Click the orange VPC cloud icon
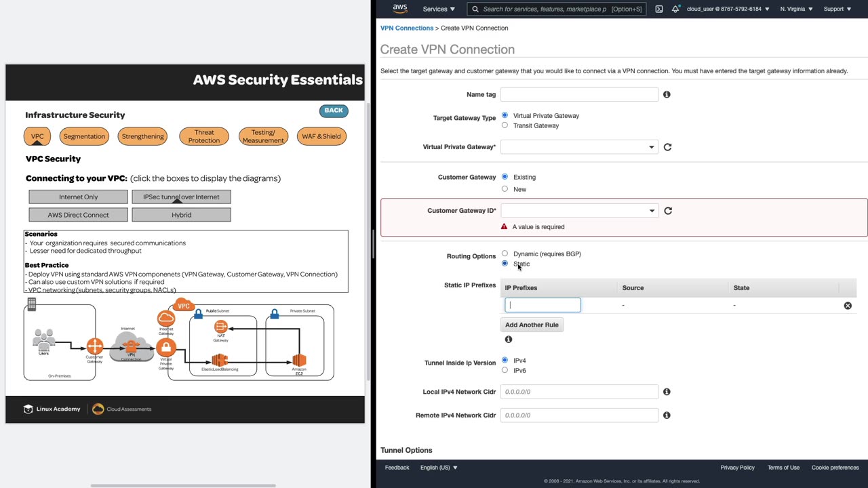 pyautogui.click(x=184, y=305)
